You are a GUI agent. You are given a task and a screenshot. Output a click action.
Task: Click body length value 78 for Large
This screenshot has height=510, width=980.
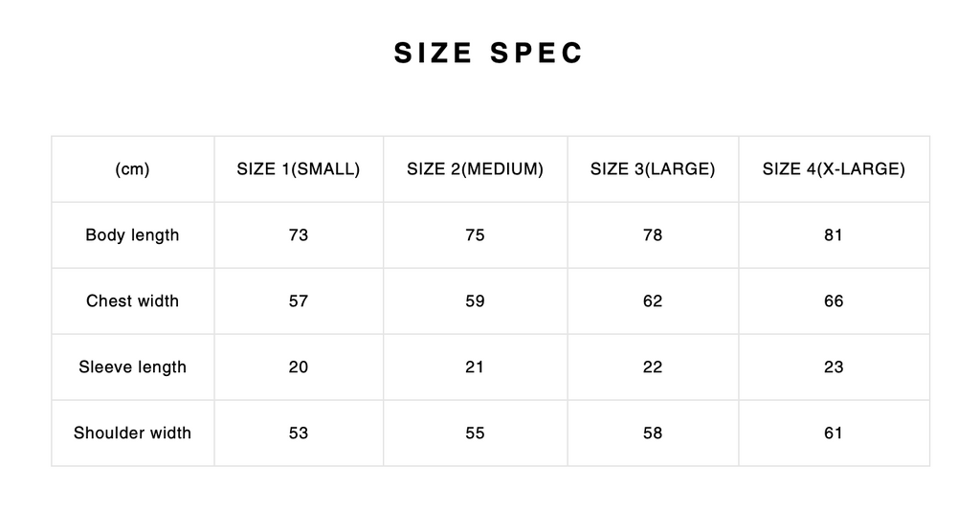tap(653, 235)
